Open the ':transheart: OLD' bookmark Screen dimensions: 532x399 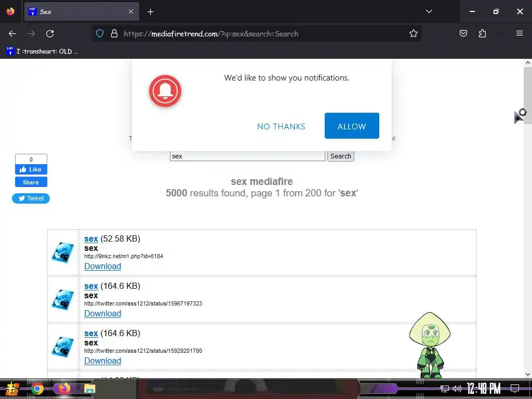[43, 51]
